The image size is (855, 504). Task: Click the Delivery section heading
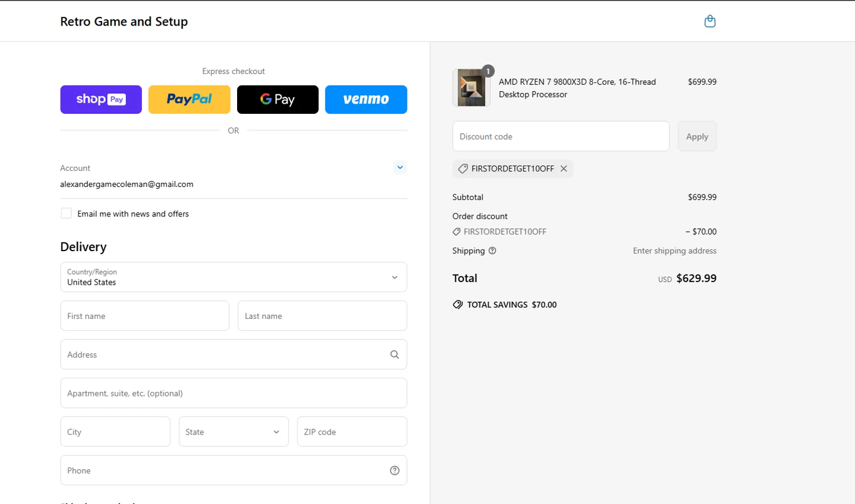[83, 247]
